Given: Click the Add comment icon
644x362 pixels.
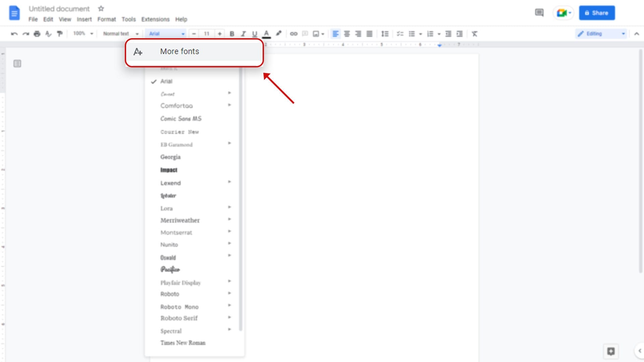Looking at the screenshot, I should pyautogui.click(x=305, y=34).
